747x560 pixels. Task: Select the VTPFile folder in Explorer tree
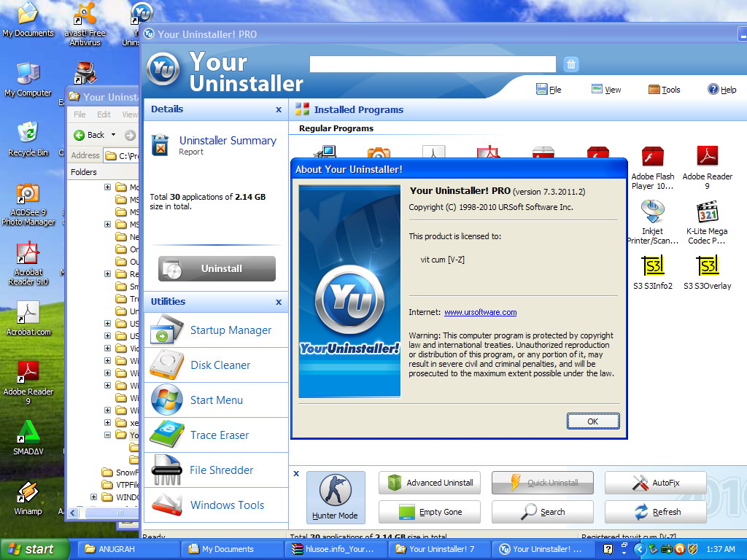click(x=121, y=485)
